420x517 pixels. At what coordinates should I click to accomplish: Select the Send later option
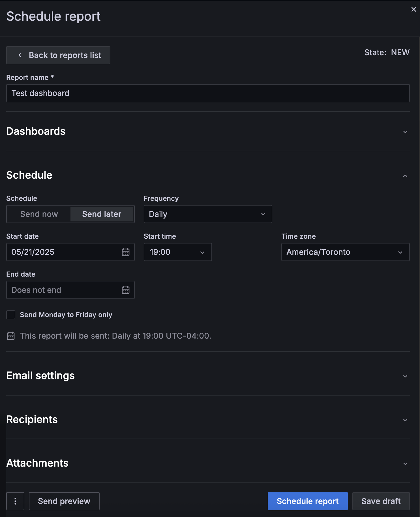pyautogui.click(x=102, y=214)
